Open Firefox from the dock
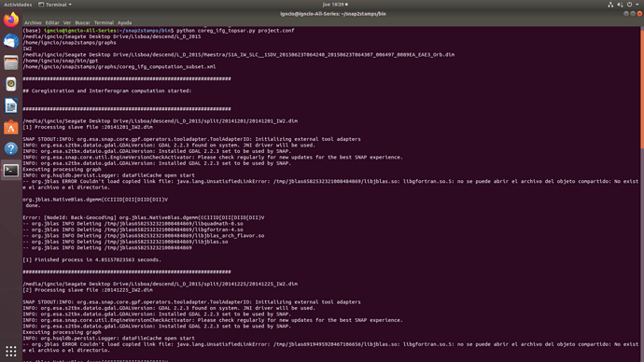 tap(11, 20)
